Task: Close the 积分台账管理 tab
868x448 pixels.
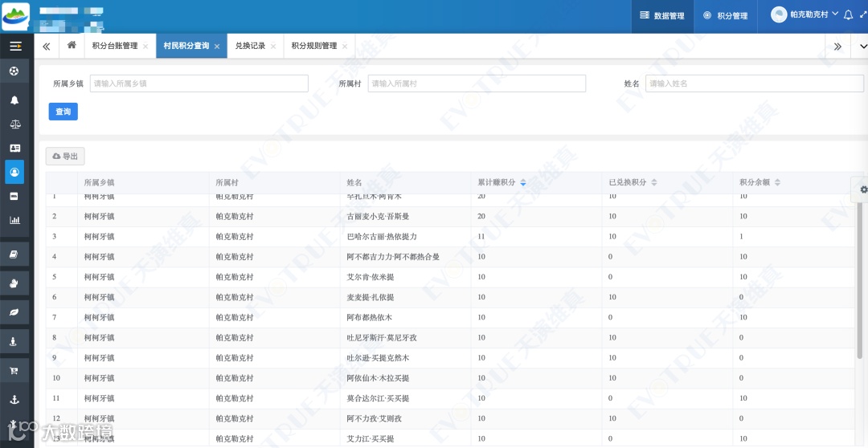Action: [145, 47]
